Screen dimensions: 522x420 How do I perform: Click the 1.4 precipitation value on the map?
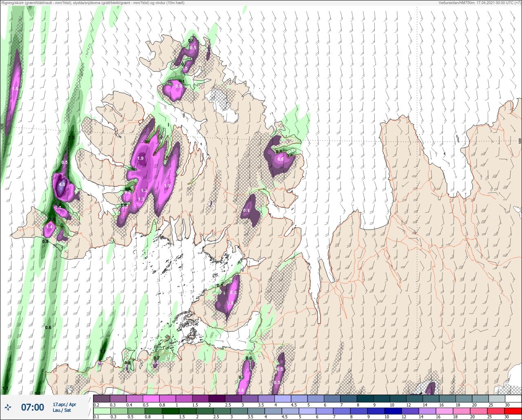point(50,227)
